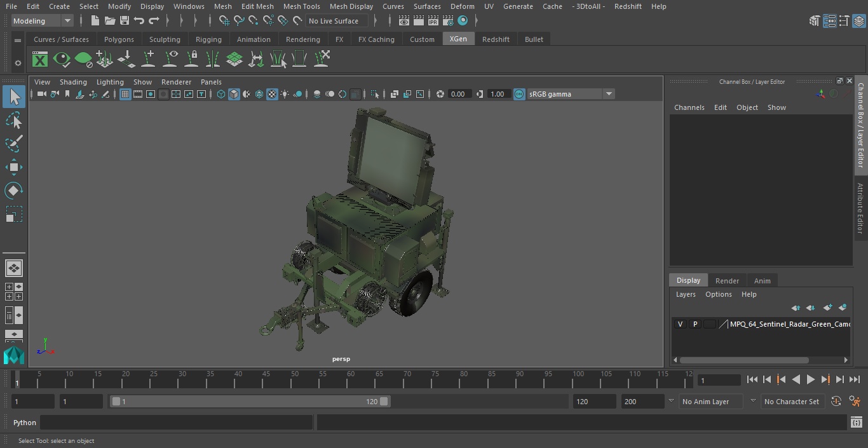868x448 pixels.
Task: Open the Redshift menu in menu bar
Action: tap(628, 6)
